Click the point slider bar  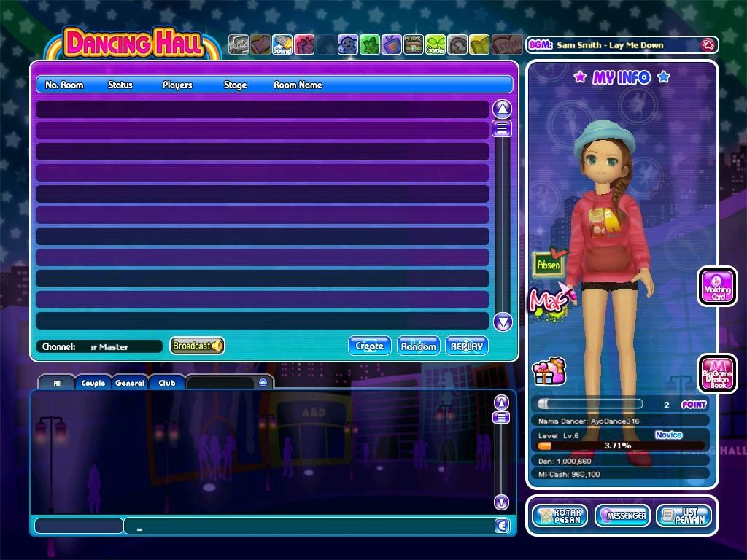(589, 404)
